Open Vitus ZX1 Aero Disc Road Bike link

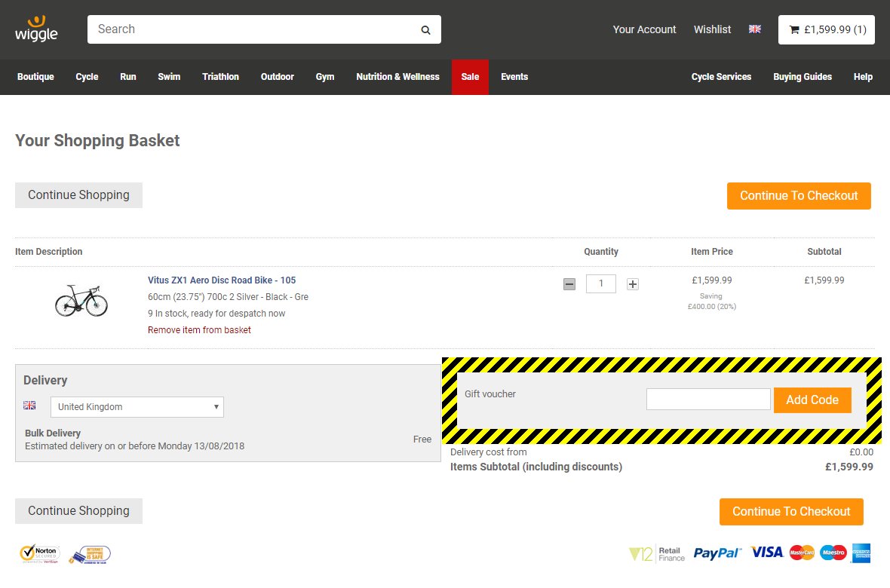(x=221, y=280)
